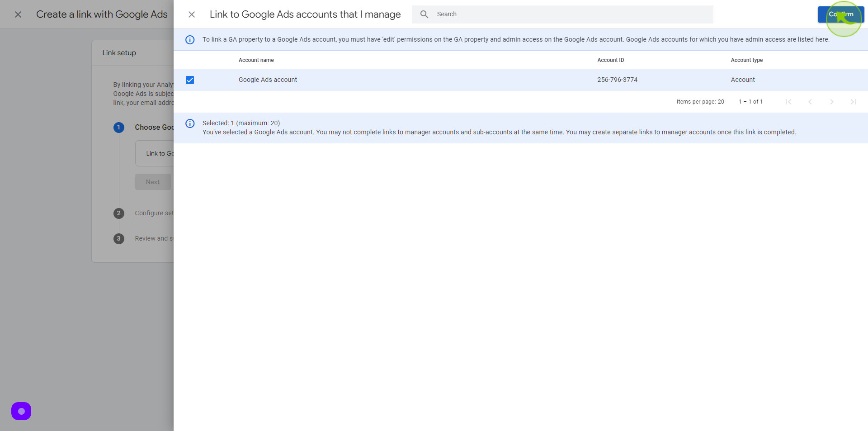This screenshot has height=431, width=868.
Task: Click the purple record widget icon
Action: (x=21, y=411)
